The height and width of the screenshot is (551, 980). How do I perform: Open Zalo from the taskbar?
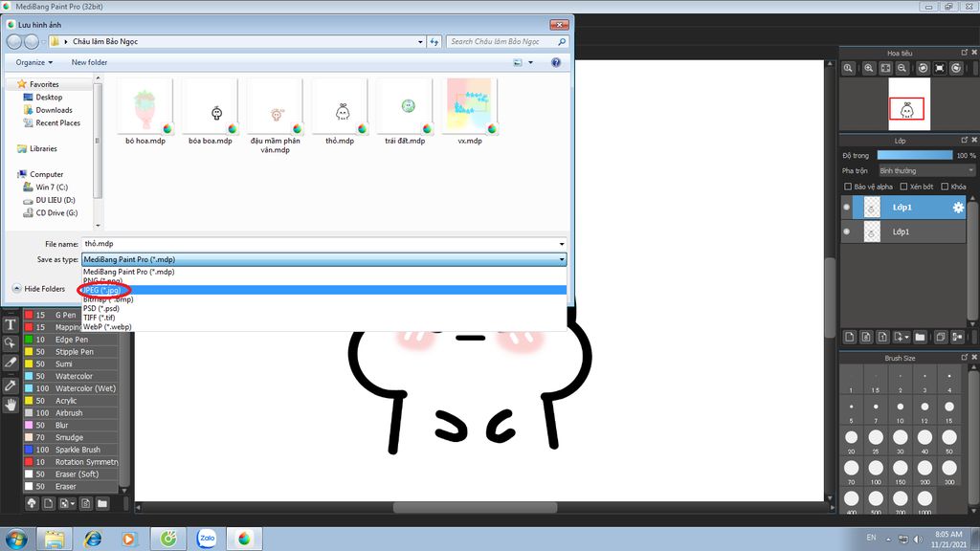coord(207,539)
